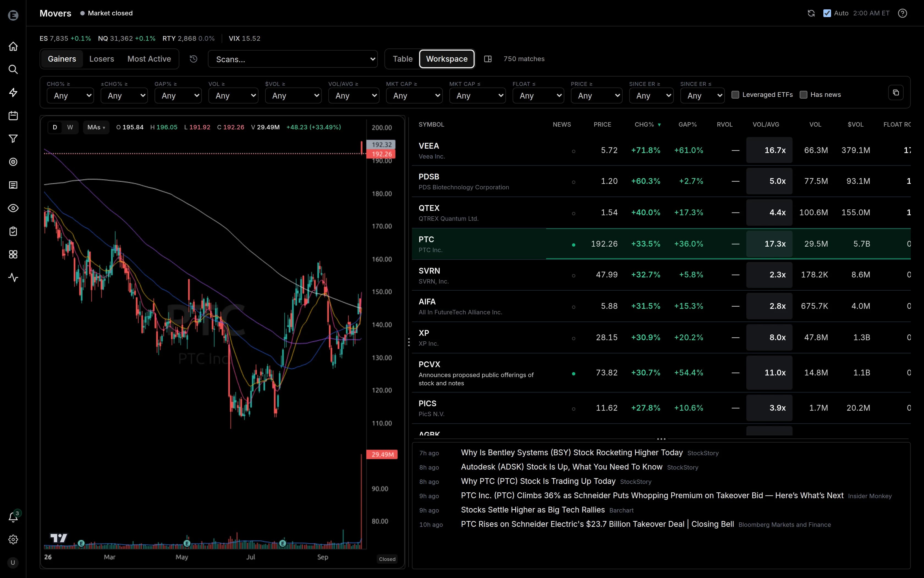Open the CHG% ≥ filter dropdown
The height and width of the screenshot is (578, 924).
point(70,96)
